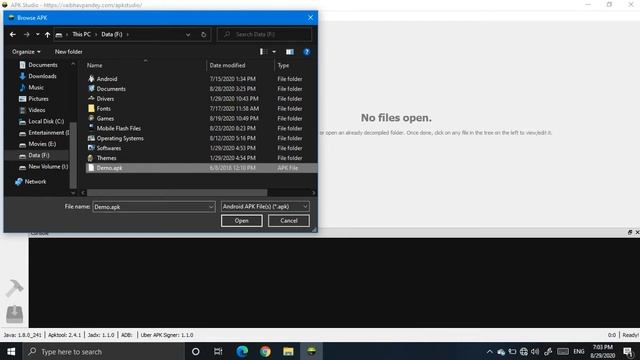This screenshot has height=360, width=640.
Task: Close the console panel in APK Studio
Action: click(637, 232)
